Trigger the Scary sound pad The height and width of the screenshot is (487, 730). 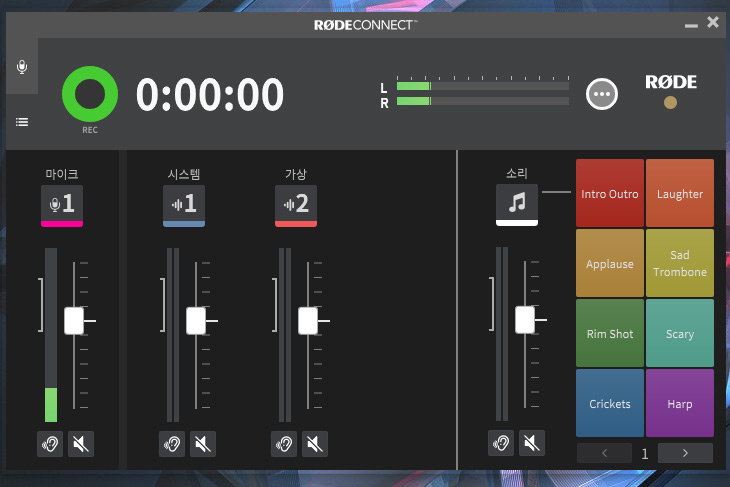click(680, 333)
